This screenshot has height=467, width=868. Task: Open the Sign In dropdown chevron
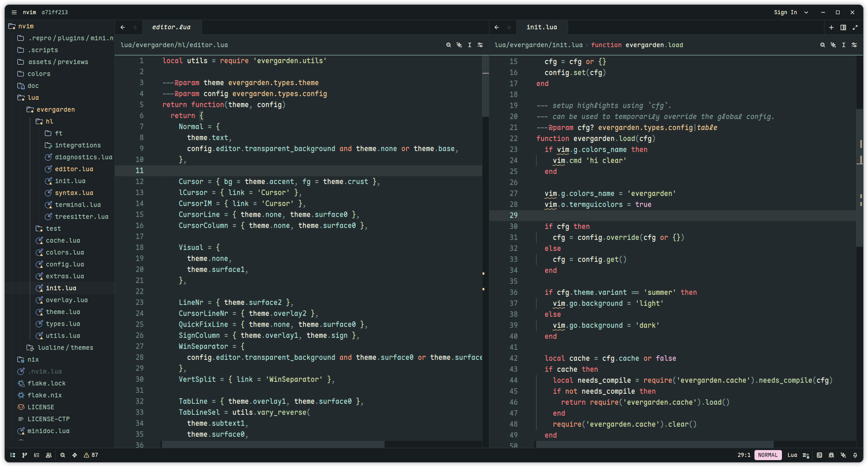(806, 12)
